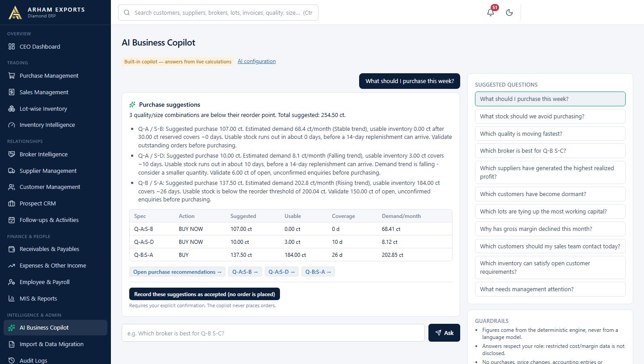The image size is (644, 364).
Task: Record these suggestions as accepted
Action: (x=205, y=294)
